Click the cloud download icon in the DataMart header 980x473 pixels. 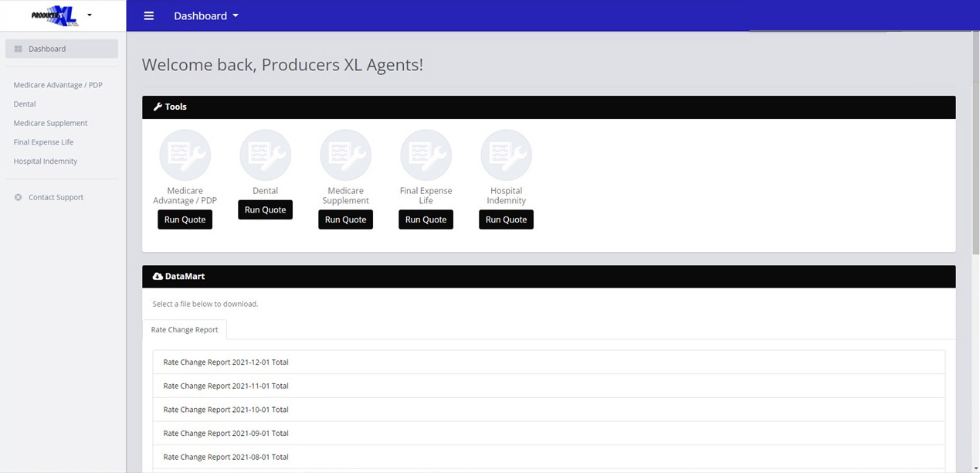(x=158, y=276)
